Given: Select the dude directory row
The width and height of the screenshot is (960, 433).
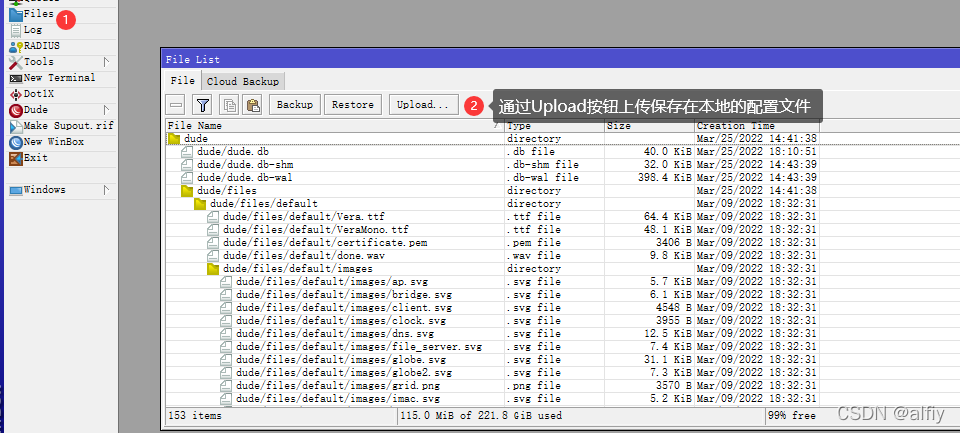Looking at the screenshot, I should tap(492, 138).
